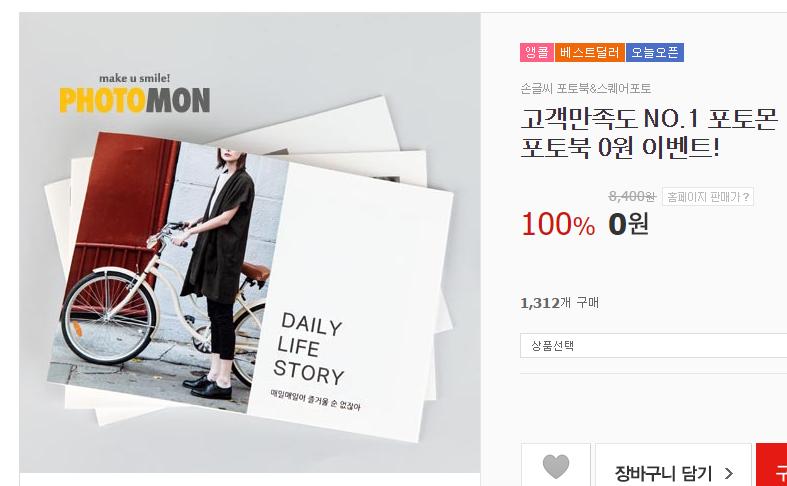Select the pink 앵콜 badge
The height and width of the screenshot is (486, 787).
click(537, 52)
